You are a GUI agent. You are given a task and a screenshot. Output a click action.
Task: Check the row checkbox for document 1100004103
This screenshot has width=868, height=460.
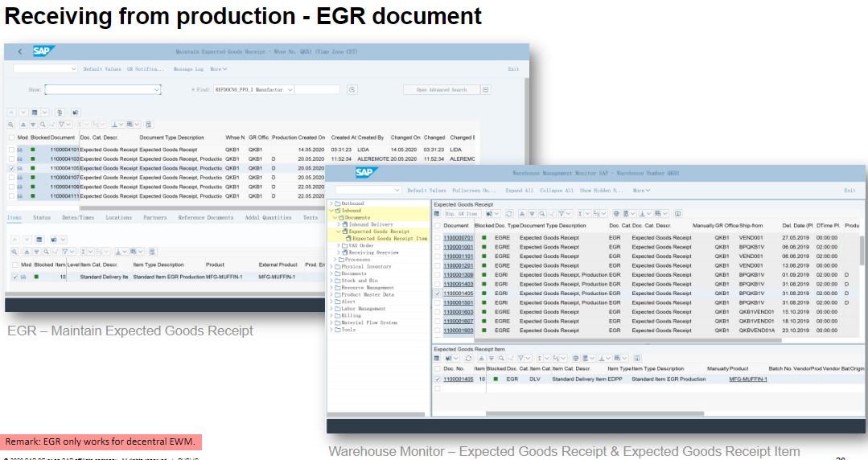click(11, 159)
